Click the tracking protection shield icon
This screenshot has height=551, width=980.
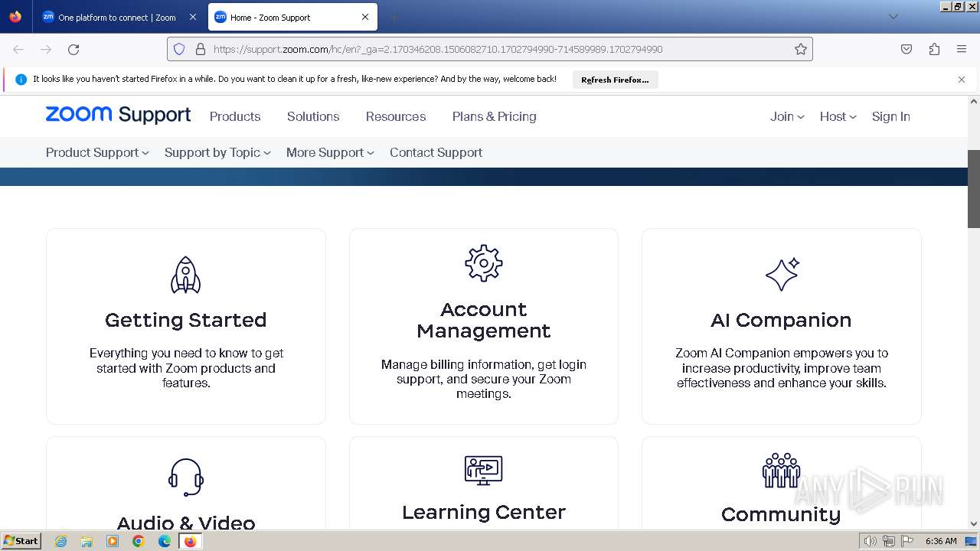coord(179,49)
